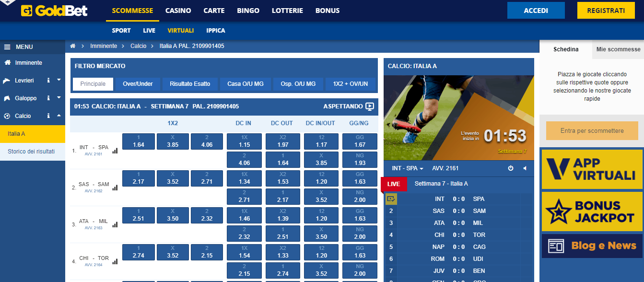This screenshot has height=282, width=644.
Task: Mute audio with the speaker icon
Action: click(x=525, y=168)
